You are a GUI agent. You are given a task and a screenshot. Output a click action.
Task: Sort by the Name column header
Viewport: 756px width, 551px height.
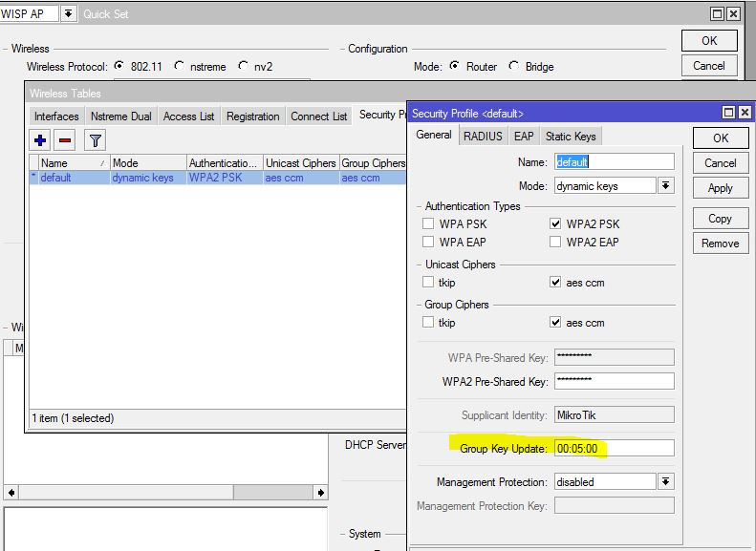(x=75, y=162)
